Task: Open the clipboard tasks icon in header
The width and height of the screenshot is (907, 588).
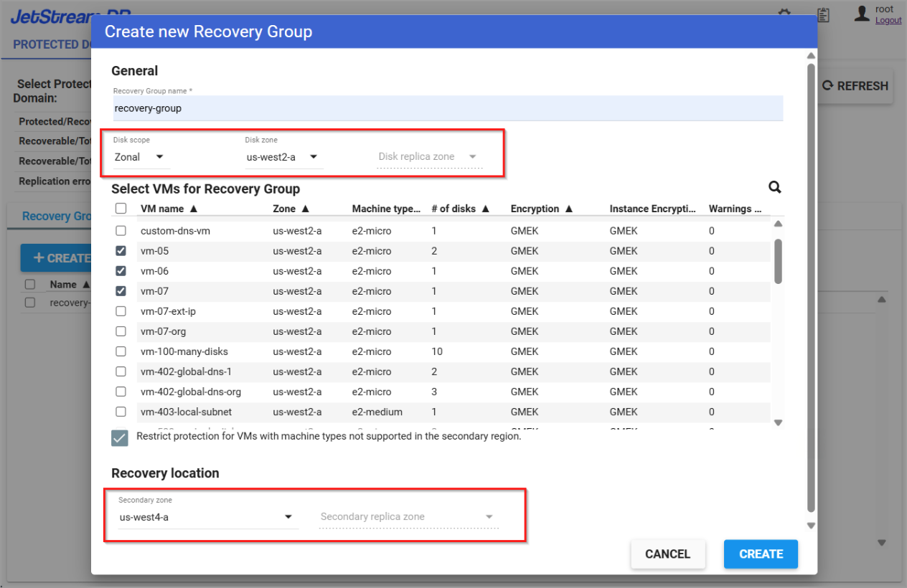Action: [823, 14]
